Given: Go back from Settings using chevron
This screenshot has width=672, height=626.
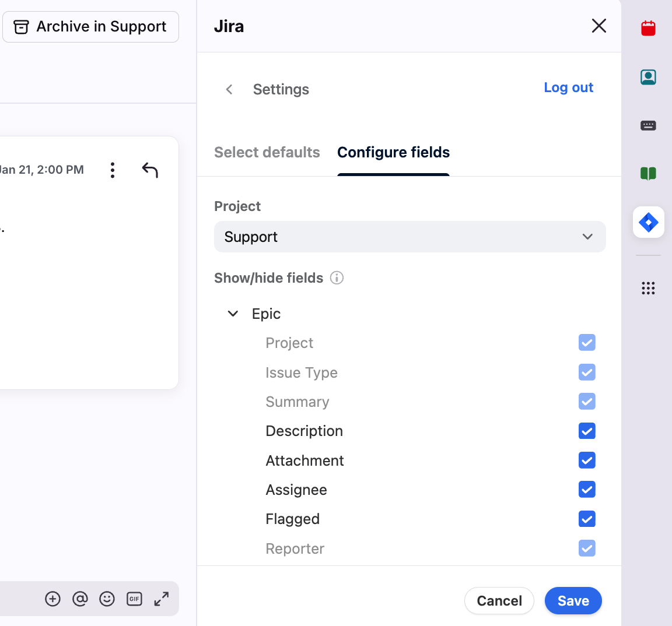Looking at the screenshot, I should 229,89.
